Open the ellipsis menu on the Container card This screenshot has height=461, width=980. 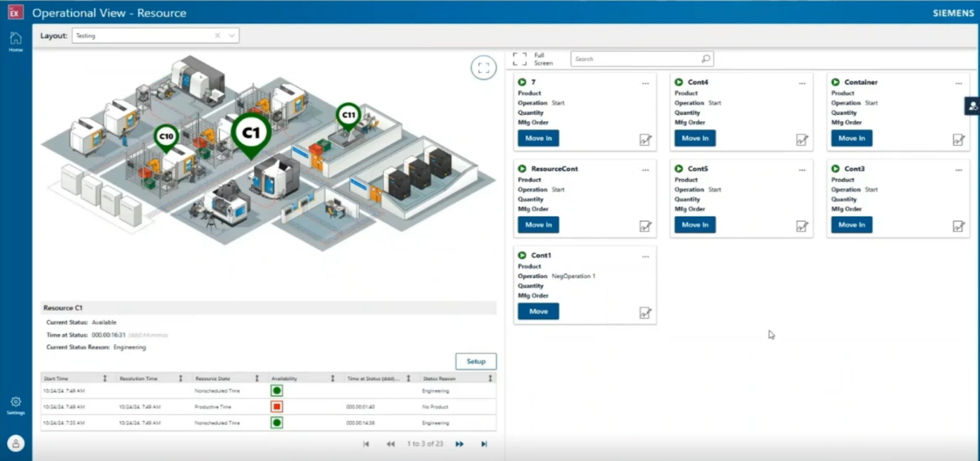coord(959,83)
